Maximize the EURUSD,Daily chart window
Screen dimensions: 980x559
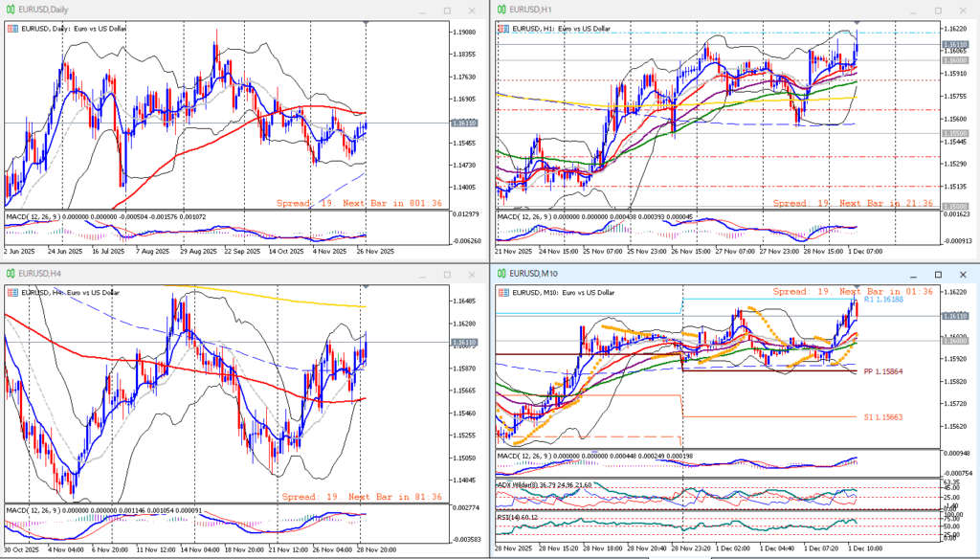447,10
